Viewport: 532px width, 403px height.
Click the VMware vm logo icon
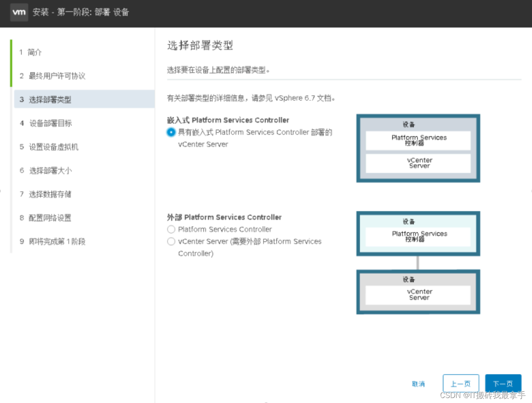(19, 12)
